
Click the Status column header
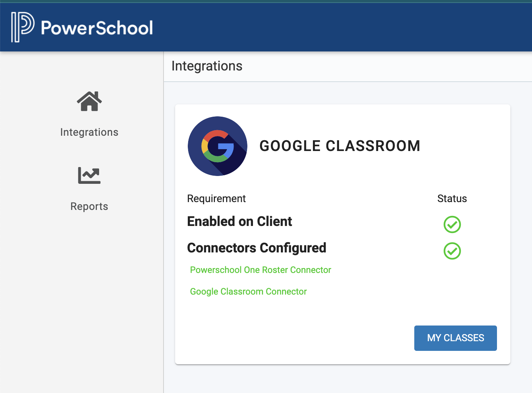point(452,199)
